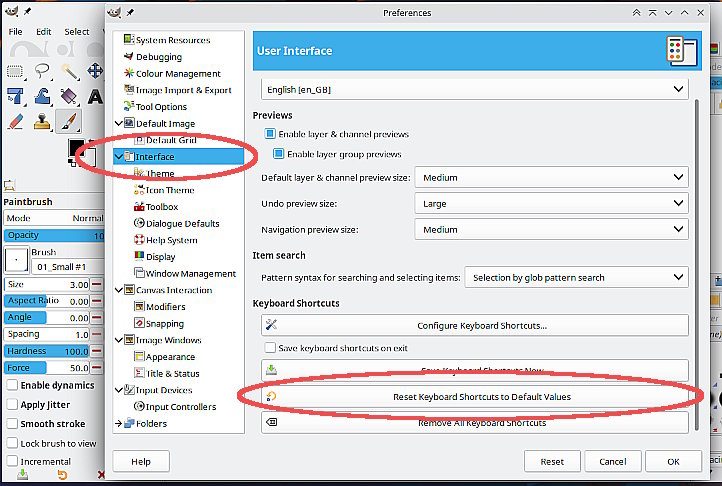
Task: Open the File menu
Action: pyautogui.click(x=15, y=32)
